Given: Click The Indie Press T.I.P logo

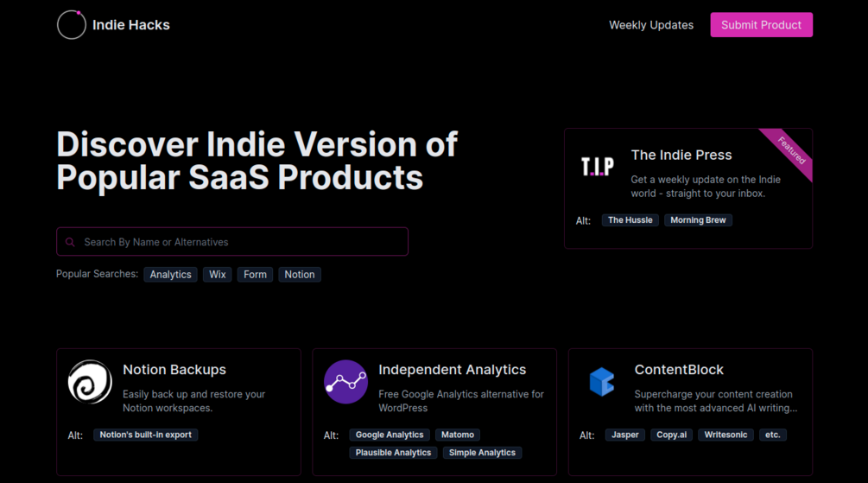Looking at the screenshot, I should pos(597,166).
